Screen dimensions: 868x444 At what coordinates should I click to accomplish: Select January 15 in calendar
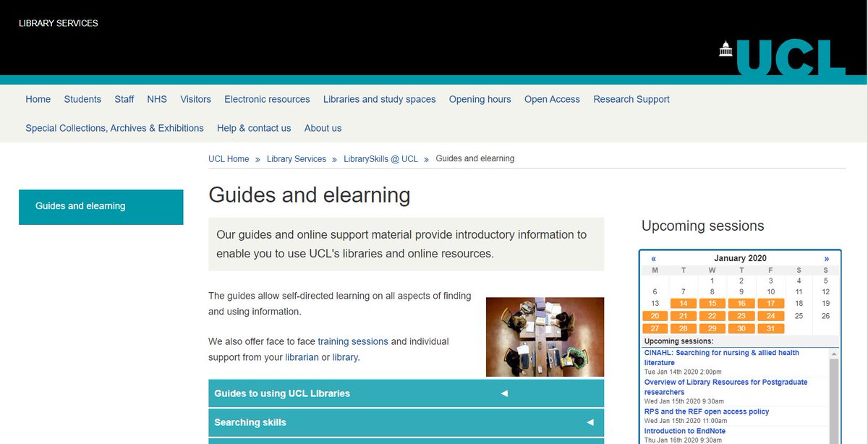coord(712,304)
